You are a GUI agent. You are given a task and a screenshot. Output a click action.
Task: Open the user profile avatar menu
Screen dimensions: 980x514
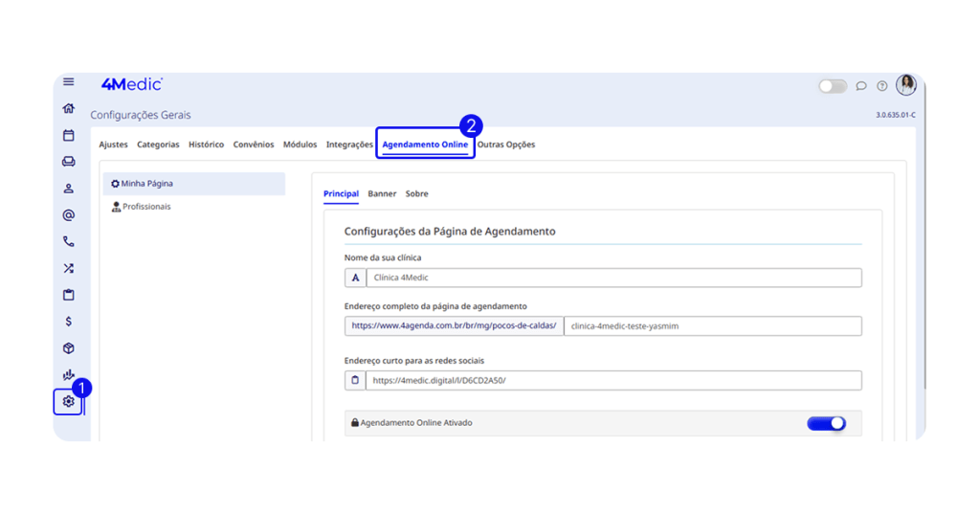pos(905,85)
